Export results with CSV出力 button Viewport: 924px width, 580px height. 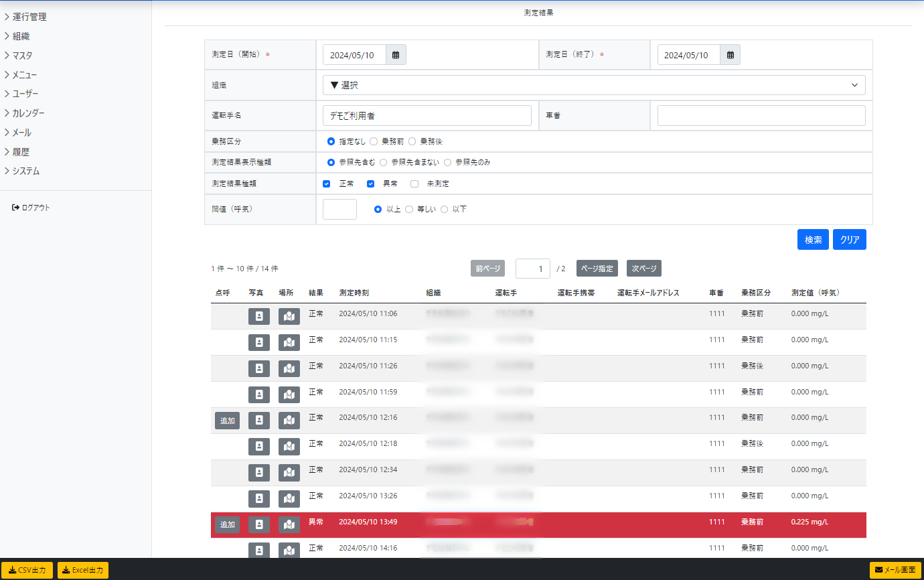(27, 571)
